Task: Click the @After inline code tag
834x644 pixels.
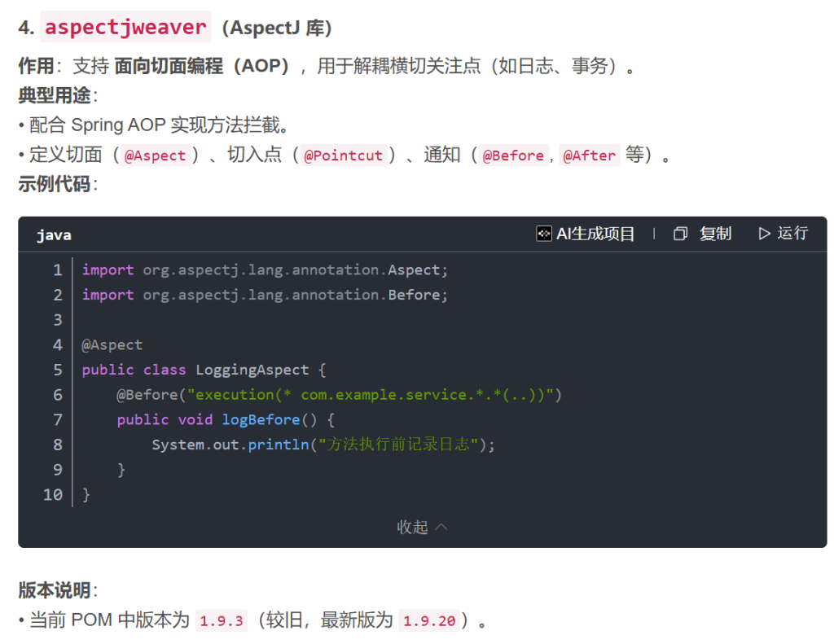Action: (x=589, y=156)
